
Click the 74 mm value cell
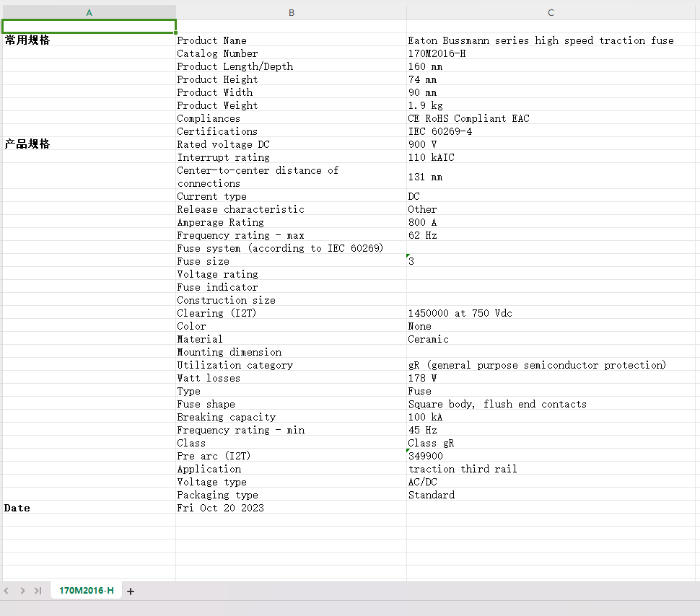pos(551,79)
